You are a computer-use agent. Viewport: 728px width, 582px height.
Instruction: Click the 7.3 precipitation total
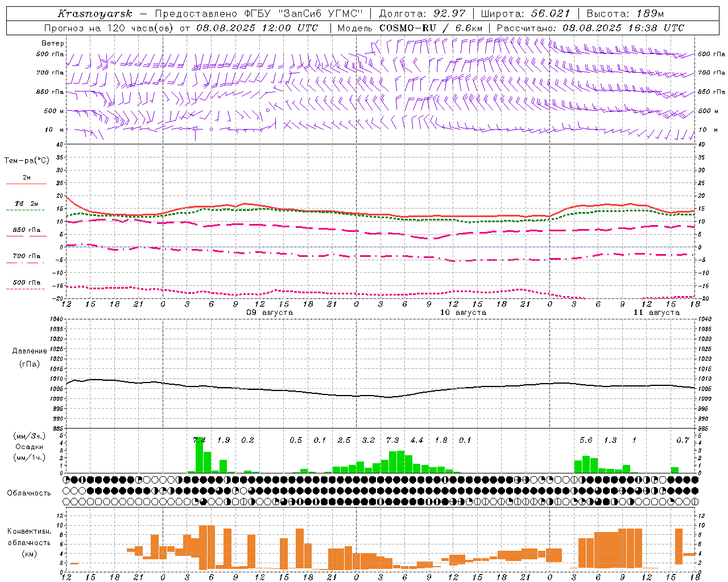point(392,440)
